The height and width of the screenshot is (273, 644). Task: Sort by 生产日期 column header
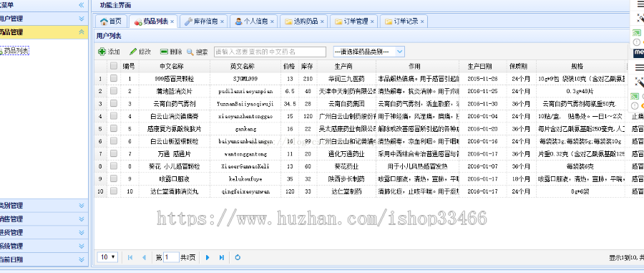(482, 66)
